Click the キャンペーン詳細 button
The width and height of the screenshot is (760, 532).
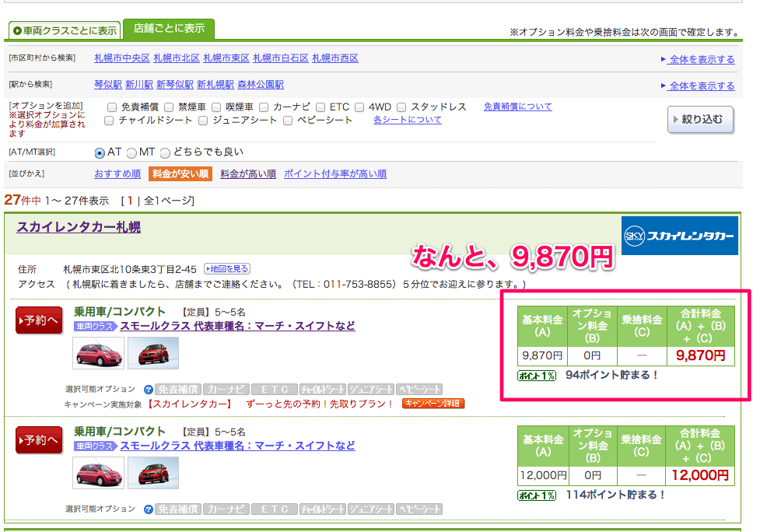tap(433, 403)
